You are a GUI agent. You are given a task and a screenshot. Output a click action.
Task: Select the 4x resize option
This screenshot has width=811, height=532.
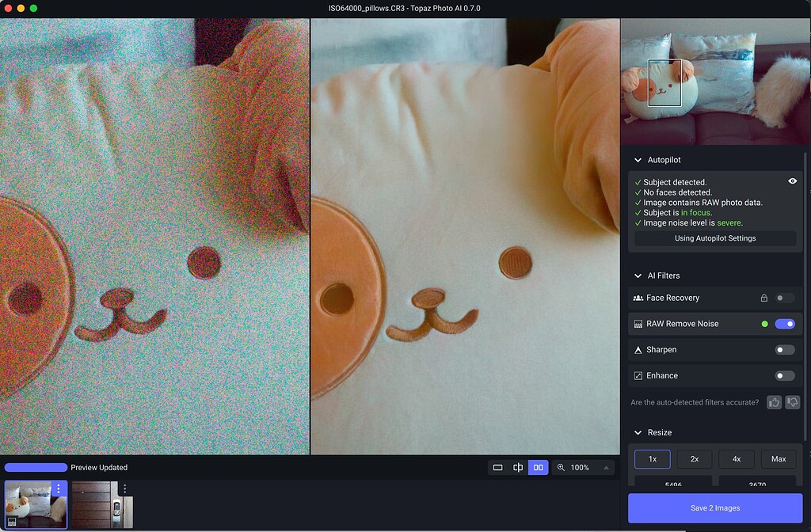pos(737,458)
